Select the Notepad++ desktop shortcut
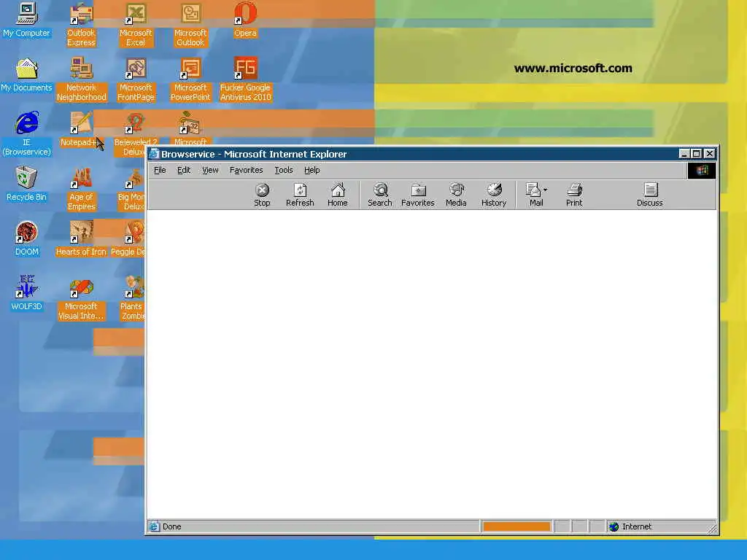747x560 pixels. [x=81, y=130]
